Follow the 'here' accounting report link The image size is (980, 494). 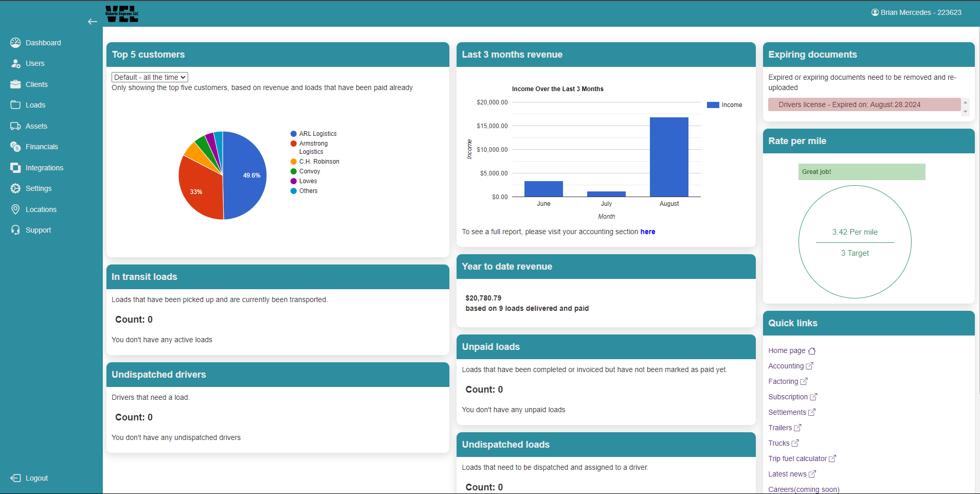[x=647, y=232]
